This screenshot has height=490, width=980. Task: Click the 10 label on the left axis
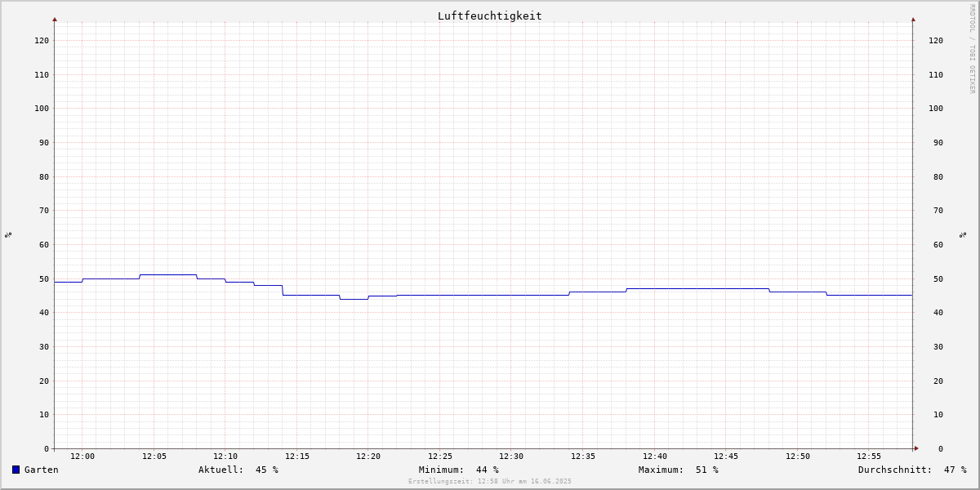(x=44, y=414)
